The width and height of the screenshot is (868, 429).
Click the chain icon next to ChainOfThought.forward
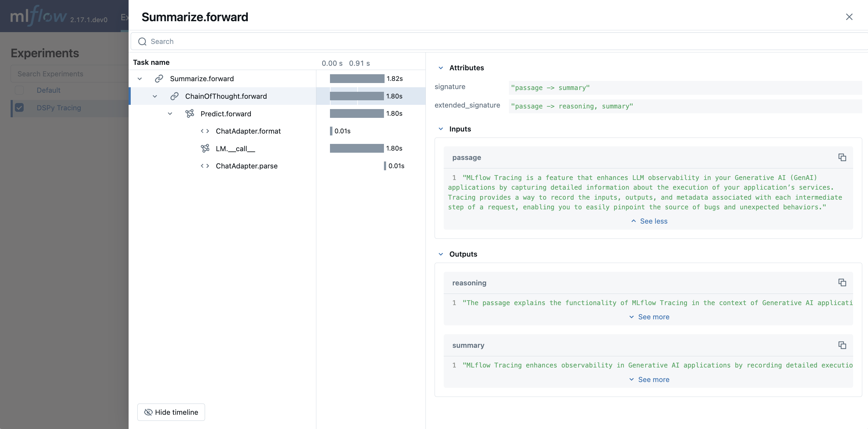(174, 96)
